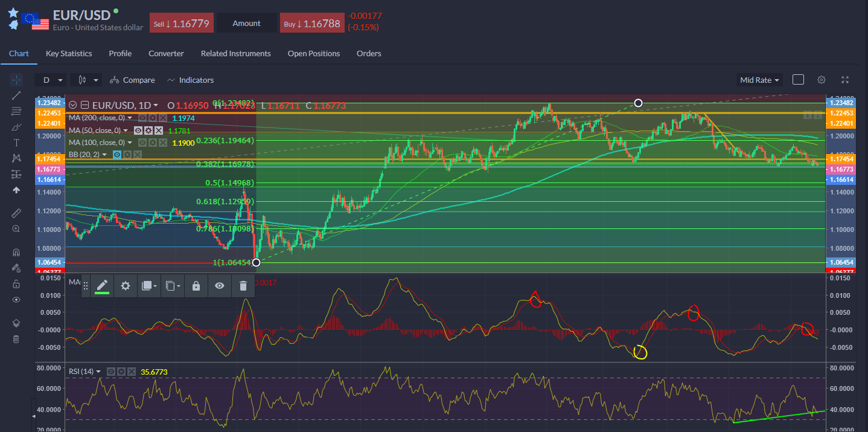Image resolution: width=868 pixels, height=432 pixels.
Task: Select the text annotation tool
Action: [x=16, y=143]
